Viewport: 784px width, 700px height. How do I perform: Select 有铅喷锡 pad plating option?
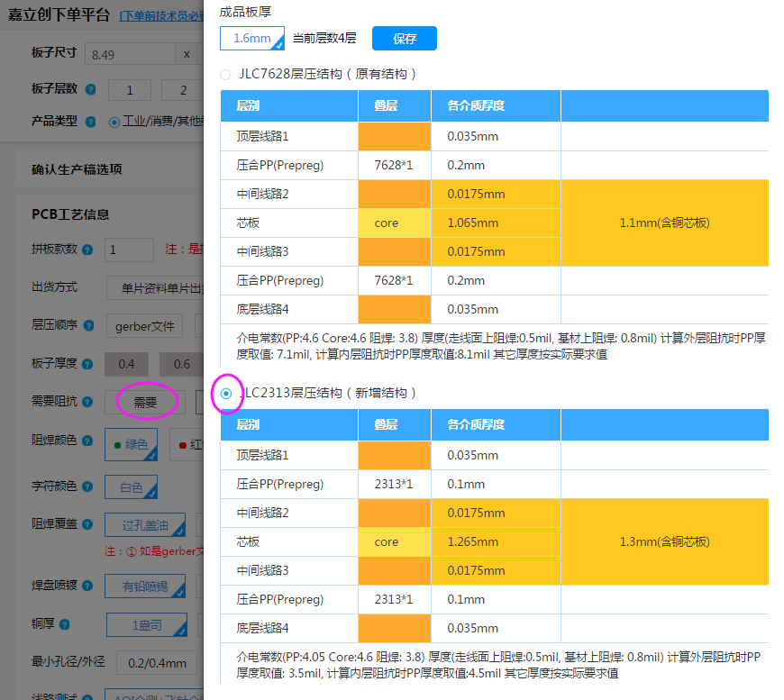(145, 586)
